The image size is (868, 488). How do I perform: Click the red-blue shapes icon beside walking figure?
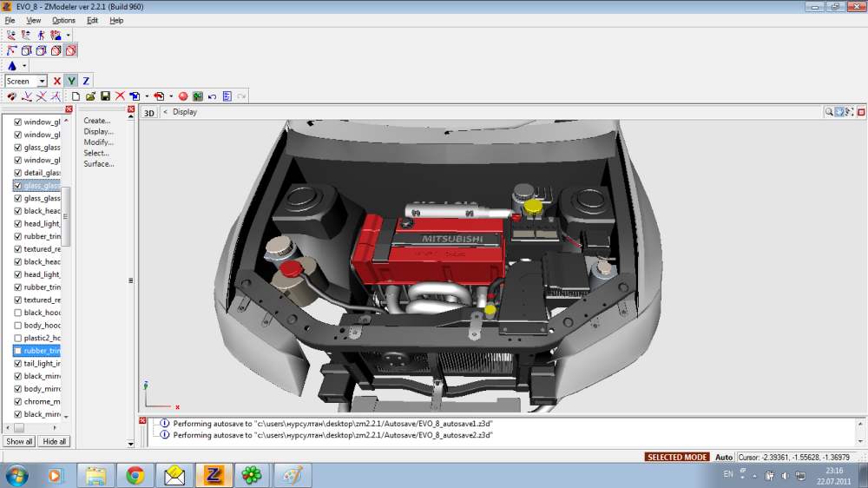tap(56, 35)
